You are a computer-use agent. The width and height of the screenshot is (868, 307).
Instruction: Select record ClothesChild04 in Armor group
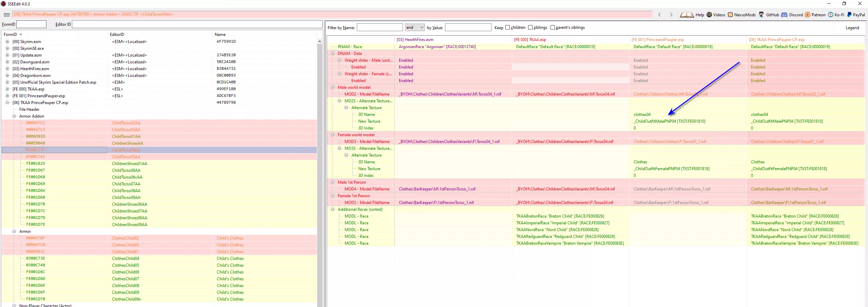[126, 259]
